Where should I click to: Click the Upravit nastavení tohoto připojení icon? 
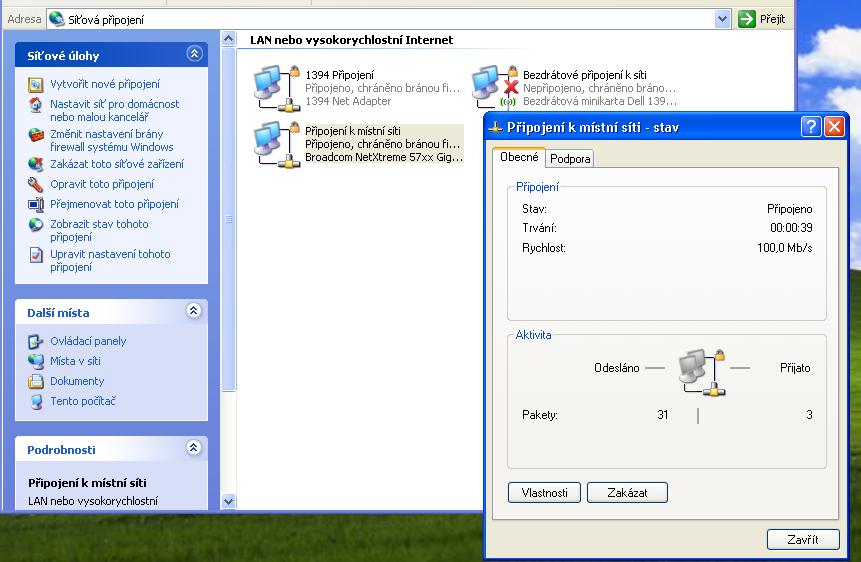[x=36, y=255]
